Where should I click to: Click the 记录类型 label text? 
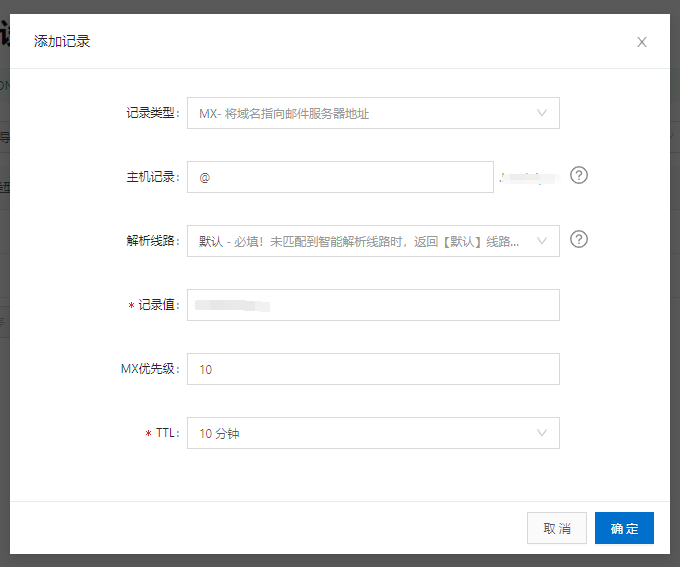153,113
